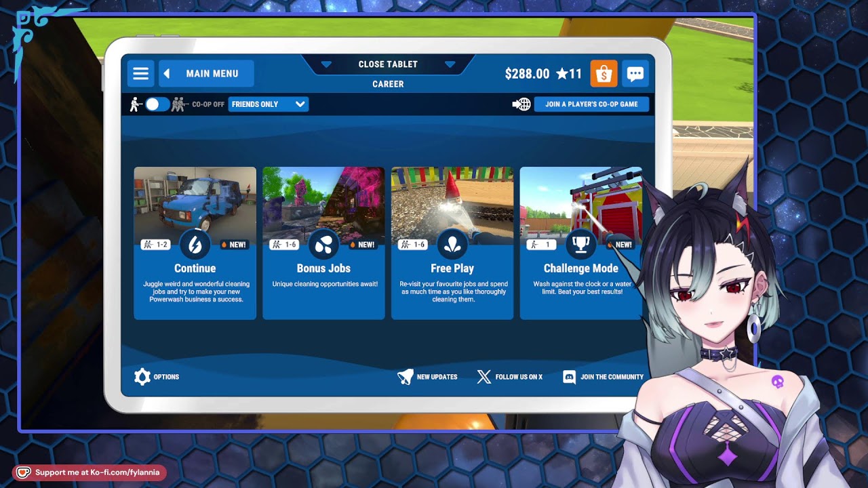Click the Continue lightning bolt icon

195,245
